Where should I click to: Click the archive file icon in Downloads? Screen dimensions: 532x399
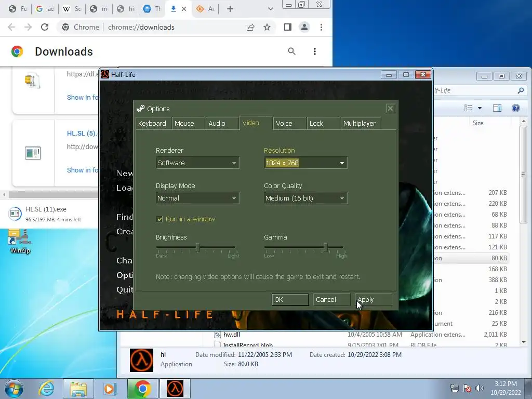(x=33, y=81)
